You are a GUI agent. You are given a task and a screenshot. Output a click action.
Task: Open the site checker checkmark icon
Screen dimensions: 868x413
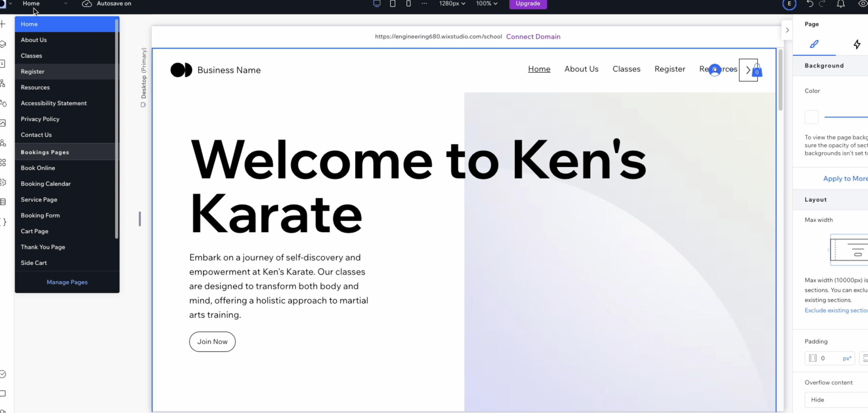coord(3,374)
